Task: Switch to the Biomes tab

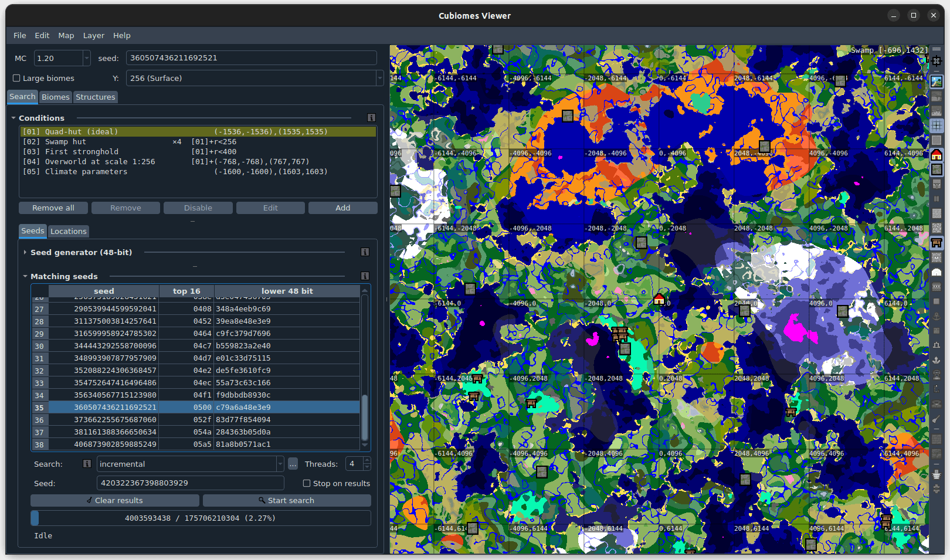Action: (56, 97)
